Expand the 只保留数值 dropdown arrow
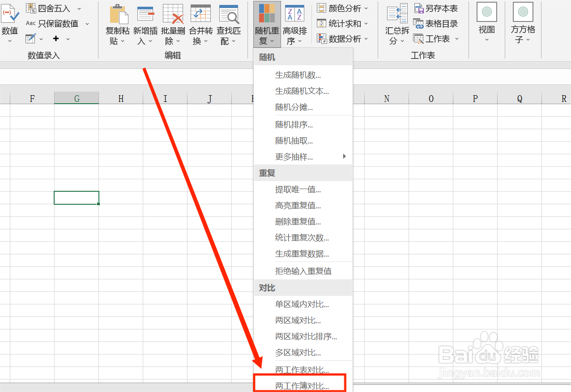The width and height of the screenshot is (571, 392). click(x=87, y=24)
